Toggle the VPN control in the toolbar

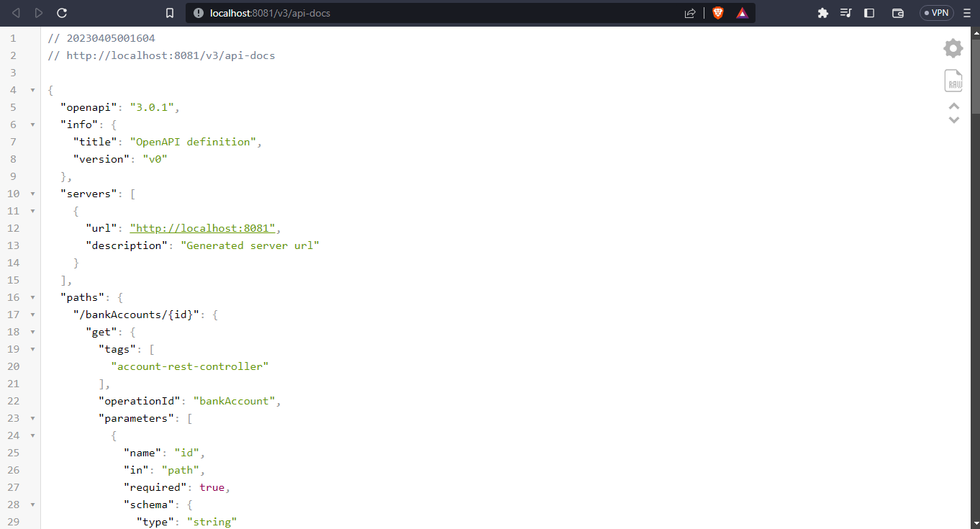[x=935, y=12]
